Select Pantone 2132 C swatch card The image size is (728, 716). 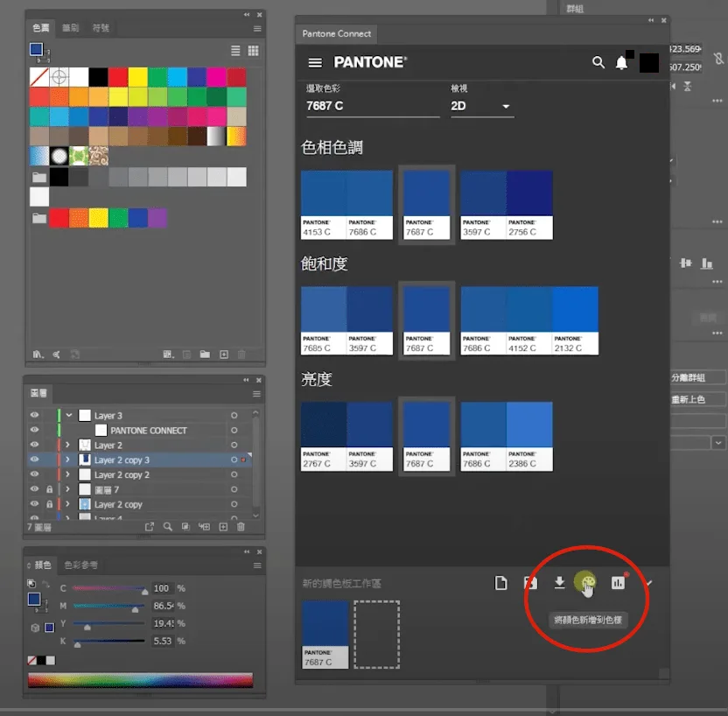pos(575,321)
